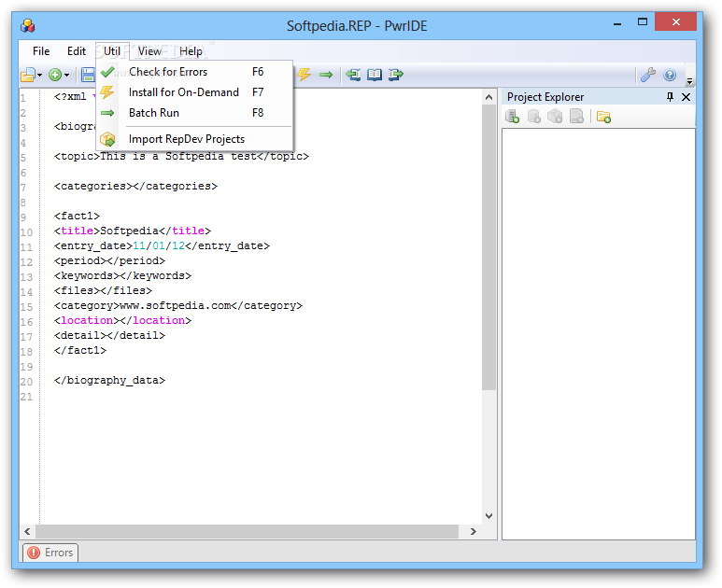Click the open book toolbar icon
This screenshot has width=722, height=588.
[375, 75]
